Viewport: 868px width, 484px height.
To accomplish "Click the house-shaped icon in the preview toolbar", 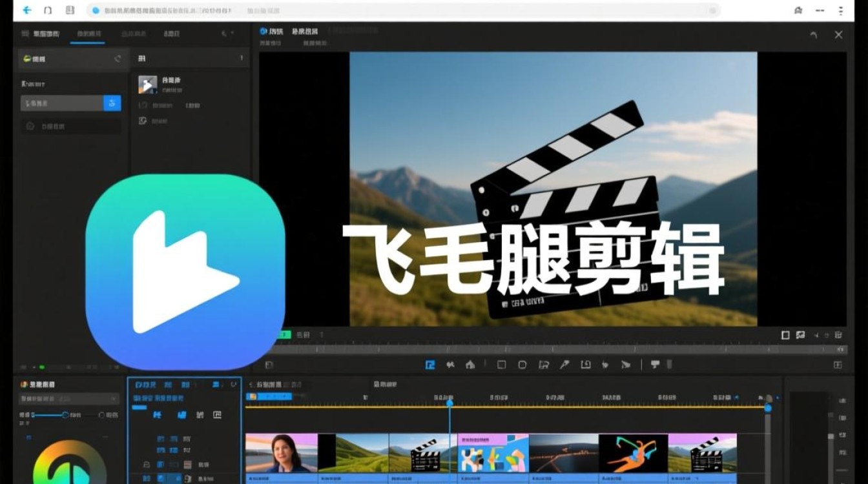I will tap(470, 365).
